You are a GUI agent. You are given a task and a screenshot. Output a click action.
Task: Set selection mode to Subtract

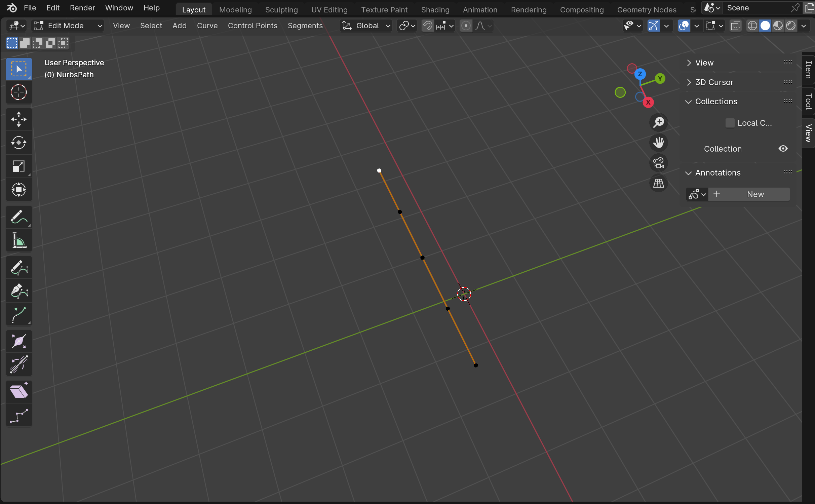tap(38, 43)
